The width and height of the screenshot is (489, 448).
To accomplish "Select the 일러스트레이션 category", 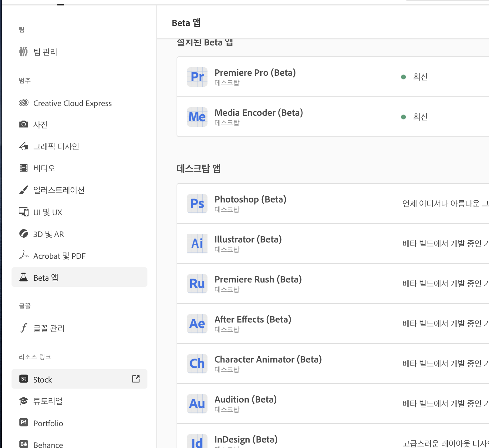I will click(79, 190).
